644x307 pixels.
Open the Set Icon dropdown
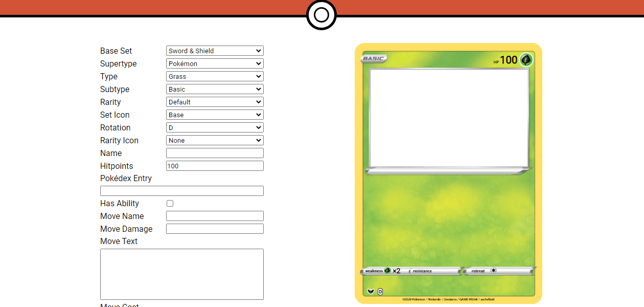215,115
